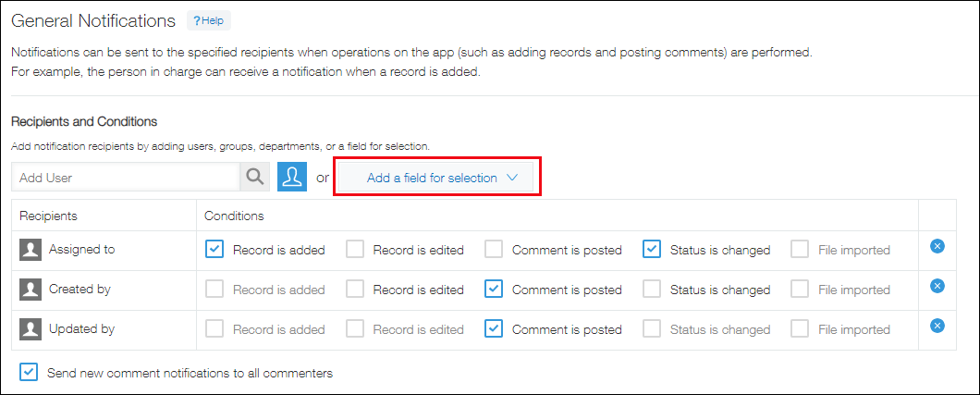Viewport: 980px width, 395px height.
Task: Open the Help link
Action: click(209, 20)
